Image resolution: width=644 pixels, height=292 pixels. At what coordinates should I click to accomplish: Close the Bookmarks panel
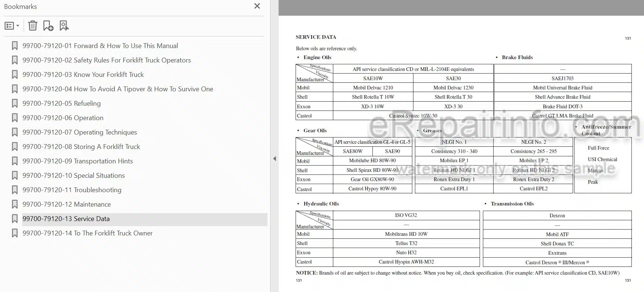257,6
